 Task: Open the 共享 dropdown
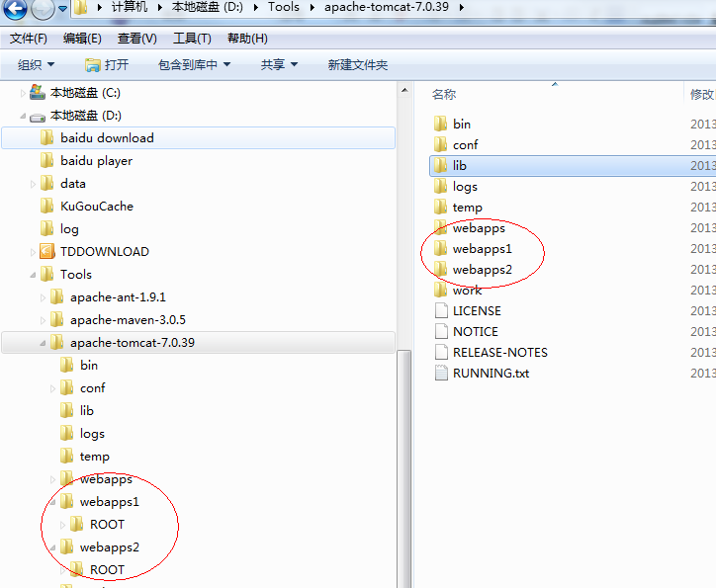(x=279, y=65)
